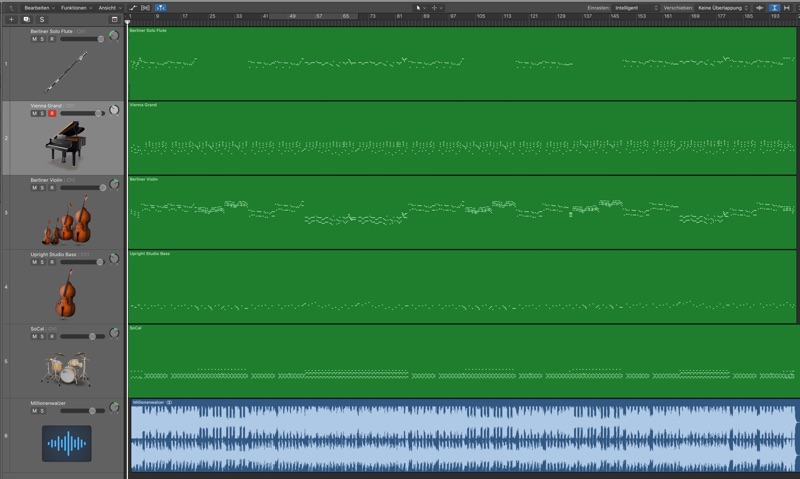Solo the Vienna Grand track
Image resolution: width=800 pixels, height=479 pixels.
42,113
